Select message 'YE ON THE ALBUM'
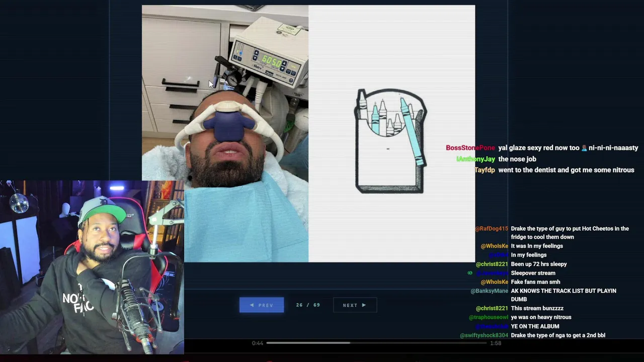The image size is (644, 362). coord(535,326)
